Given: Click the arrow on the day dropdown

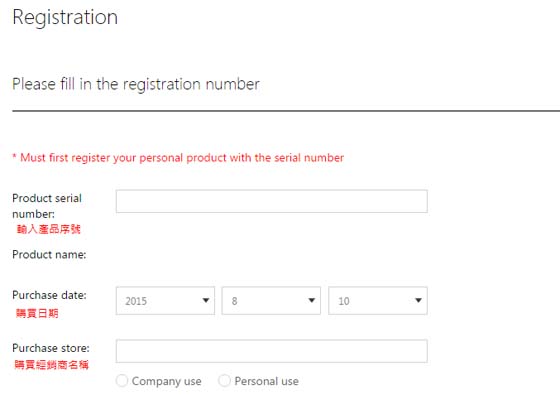Looking at the screenshot, I should [418, 300].
